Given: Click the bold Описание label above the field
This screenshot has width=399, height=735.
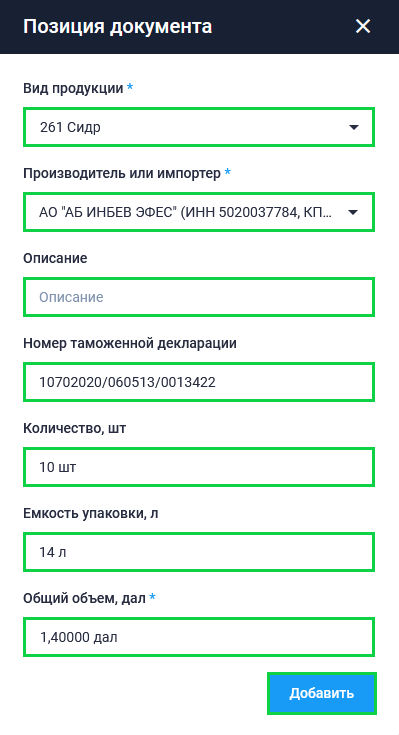Looking at the screenshot, I should (55, 258).
